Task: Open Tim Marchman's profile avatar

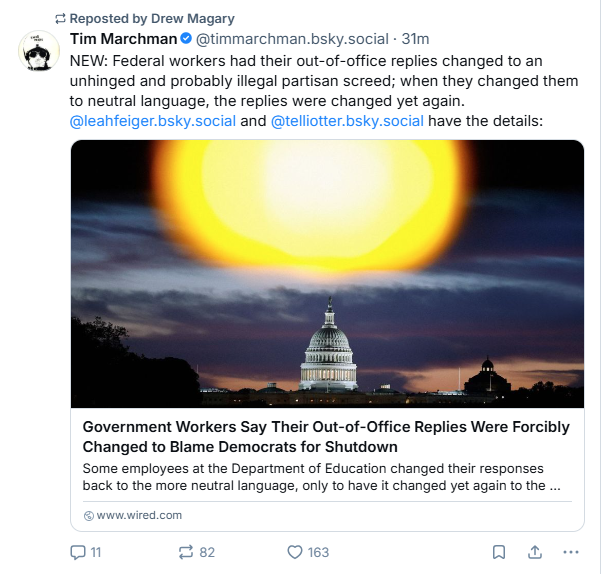Action: tap(38, 51)
